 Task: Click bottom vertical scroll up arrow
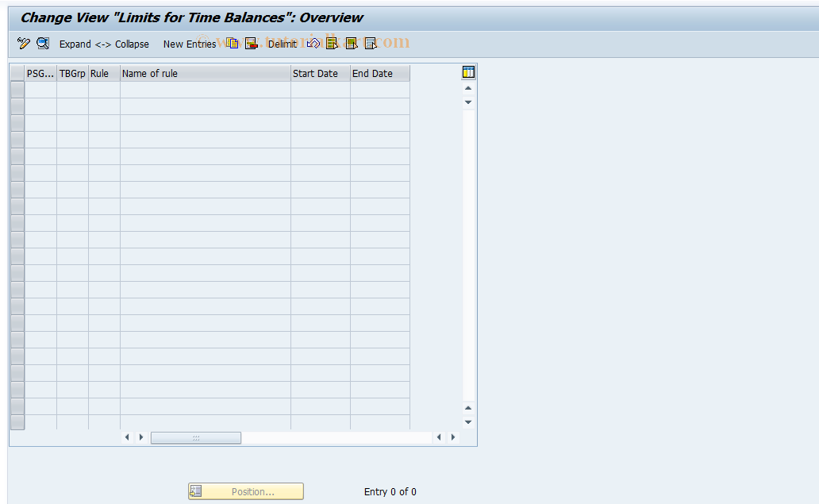[x=468, y=408]
